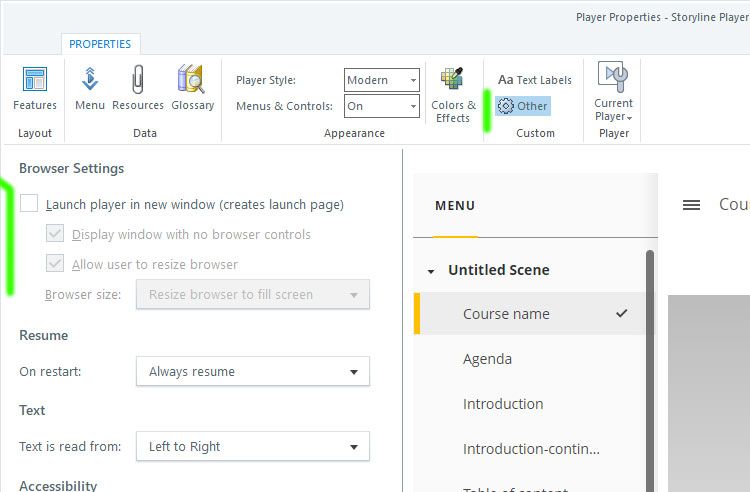
Task: Collapse the Untitled Scene tree item
Action: [431, 271]
